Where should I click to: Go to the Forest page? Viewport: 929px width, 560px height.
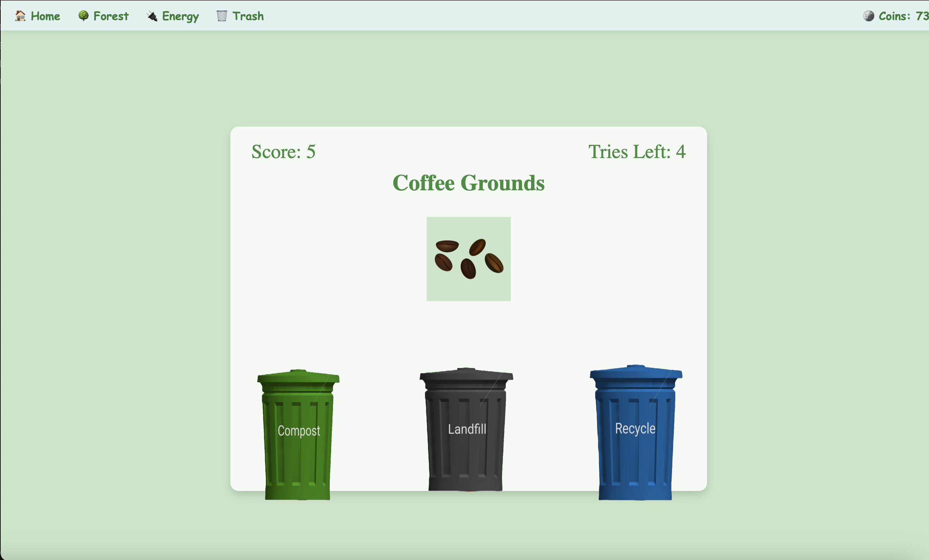(x=111, y=16)
